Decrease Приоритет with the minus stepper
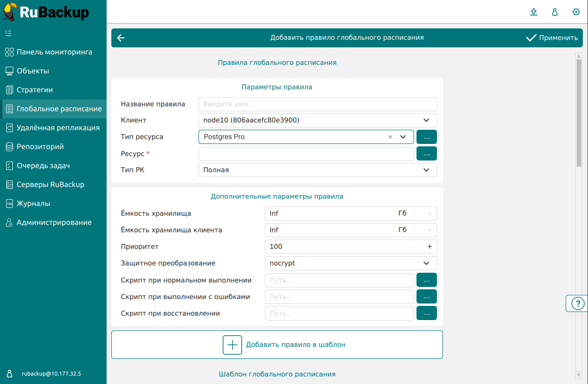This screenshot has height=384, width=588. (414, 247)
